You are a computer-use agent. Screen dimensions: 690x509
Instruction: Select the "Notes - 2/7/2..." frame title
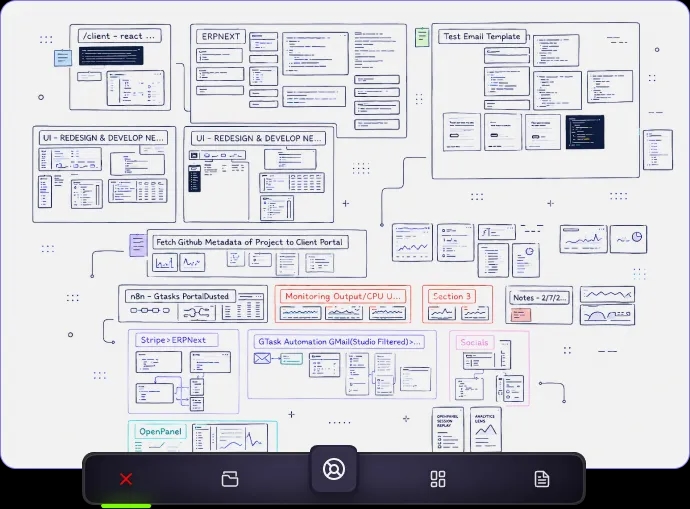[x=540, y=297]
